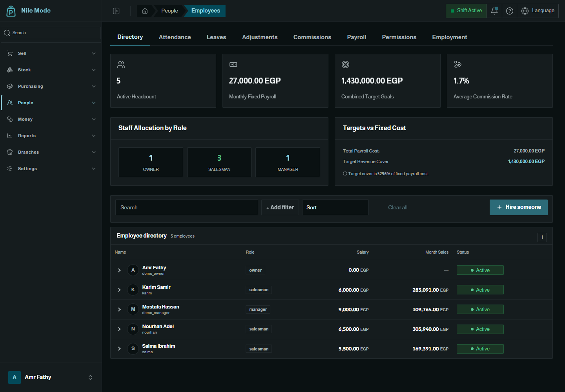565x392 pixels.
Task: Expand the Purchasing menu chevron
Action: (x=94, y=86)
